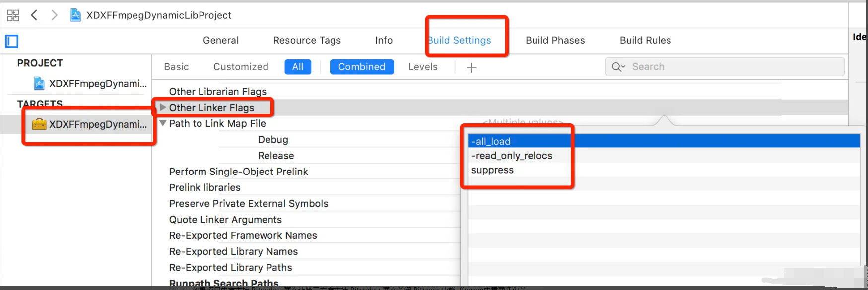This screenshot has height=290, width=868.
Task: Select the toolbox target icon XDXFFmpegDynami...
Action: coord(39,124)
